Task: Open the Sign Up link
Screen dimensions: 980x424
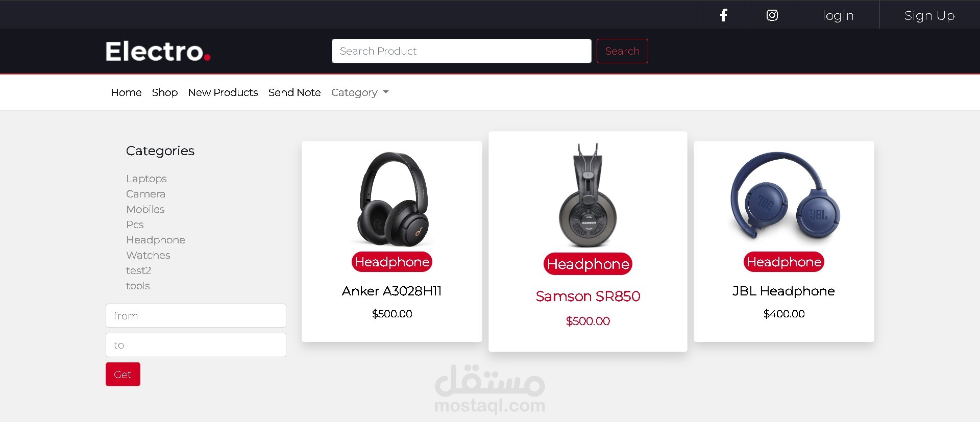Action: click(929, 16)
